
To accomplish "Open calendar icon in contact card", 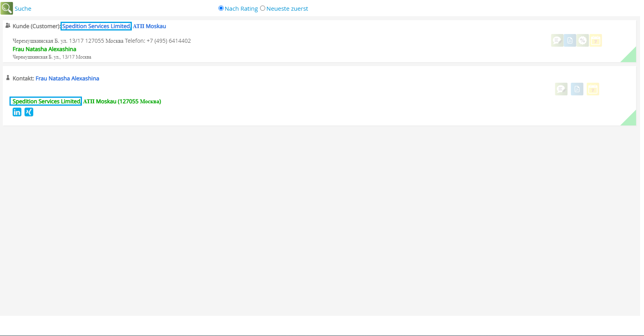I will 593,89.
